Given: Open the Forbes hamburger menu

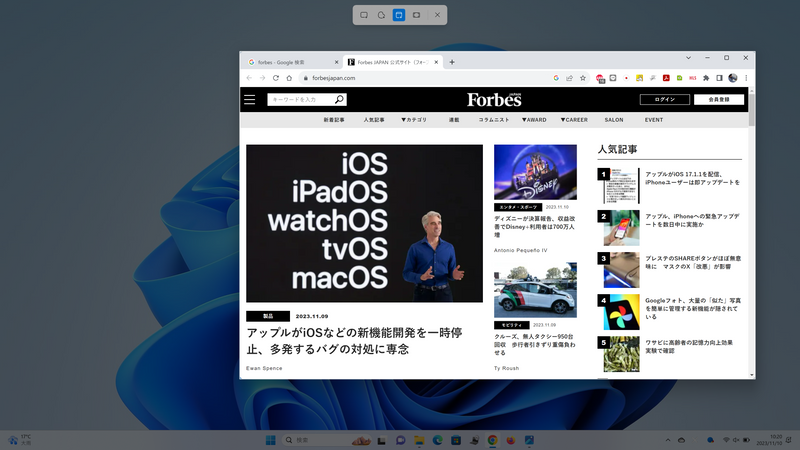Looking at the screenshot, I should click(249, 100).
